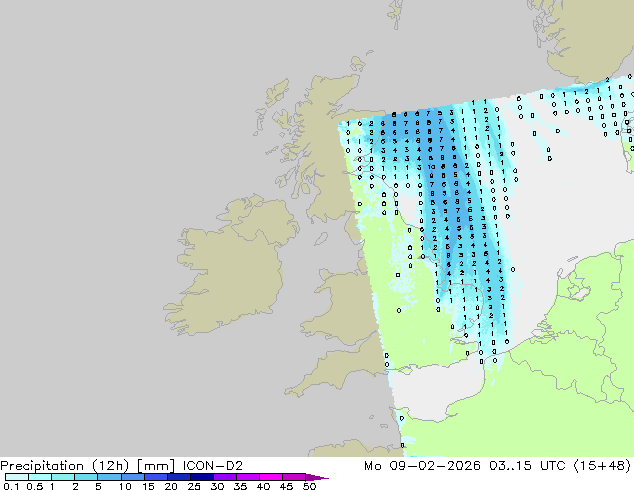Click the '(15+48)' forecast offset text
Image resolution: width=634 pixels, height=490 pixels.
(602, 466)
